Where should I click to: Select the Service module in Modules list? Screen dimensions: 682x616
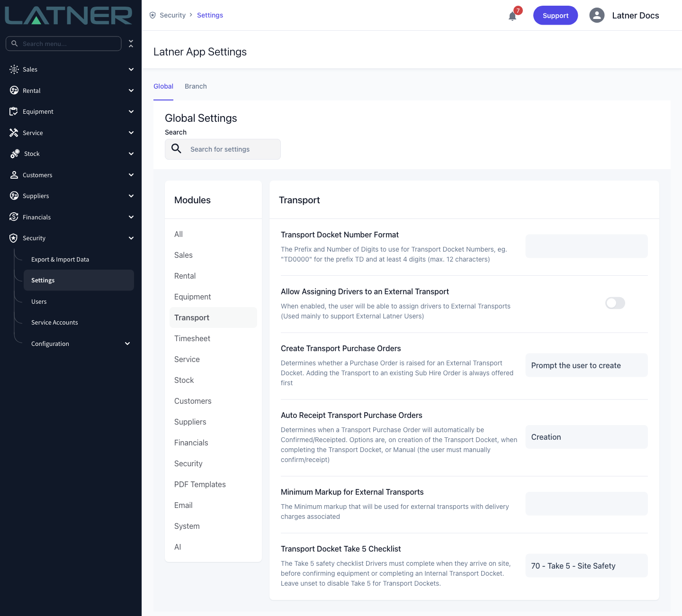click(213, 359)
